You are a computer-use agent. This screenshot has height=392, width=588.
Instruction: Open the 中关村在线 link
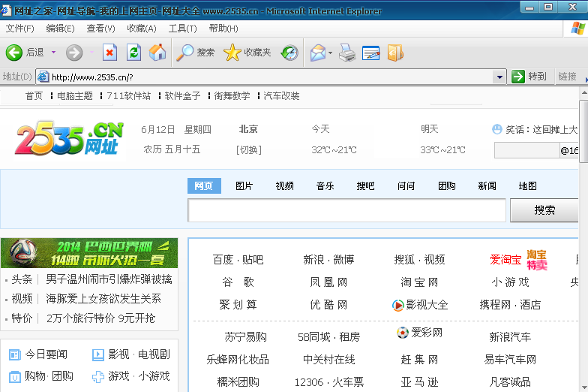click(x=328, y=360)
